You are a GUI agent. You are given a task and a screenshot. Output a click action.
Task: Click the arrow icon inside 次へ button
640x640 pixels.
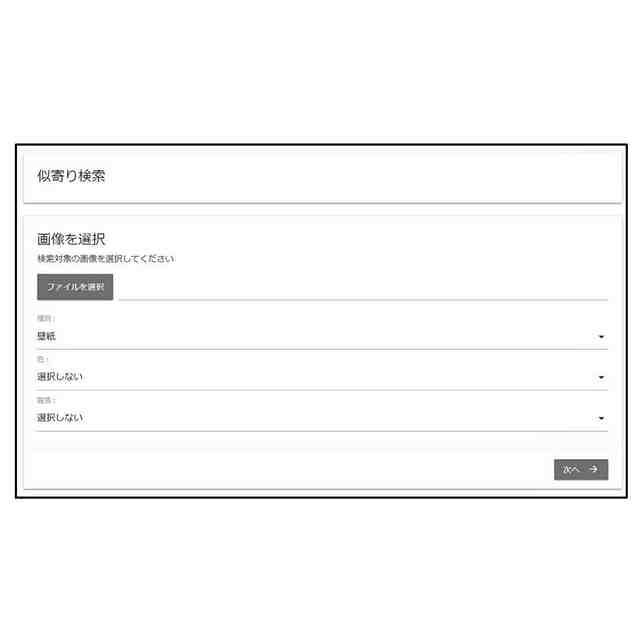click(593, 469)
